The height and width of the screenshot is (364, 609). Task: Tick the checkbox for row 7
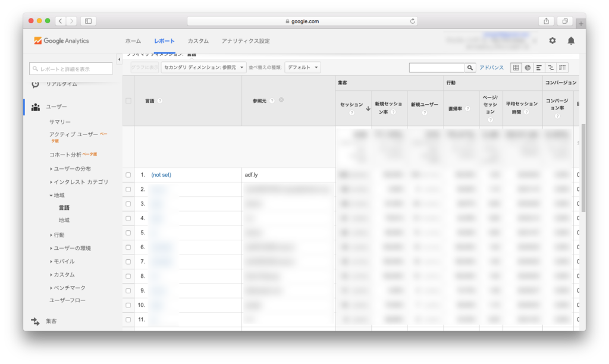click(128, 262)
